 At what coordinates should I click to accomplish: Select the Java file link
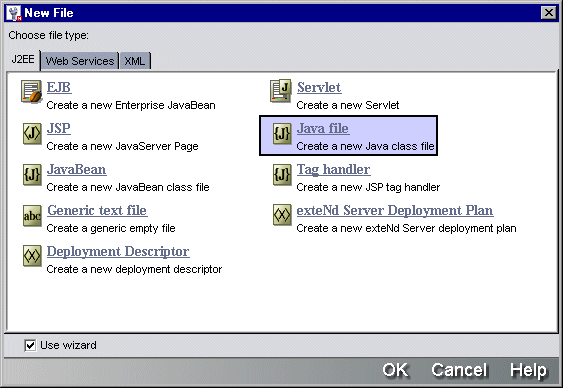(323, 128)
